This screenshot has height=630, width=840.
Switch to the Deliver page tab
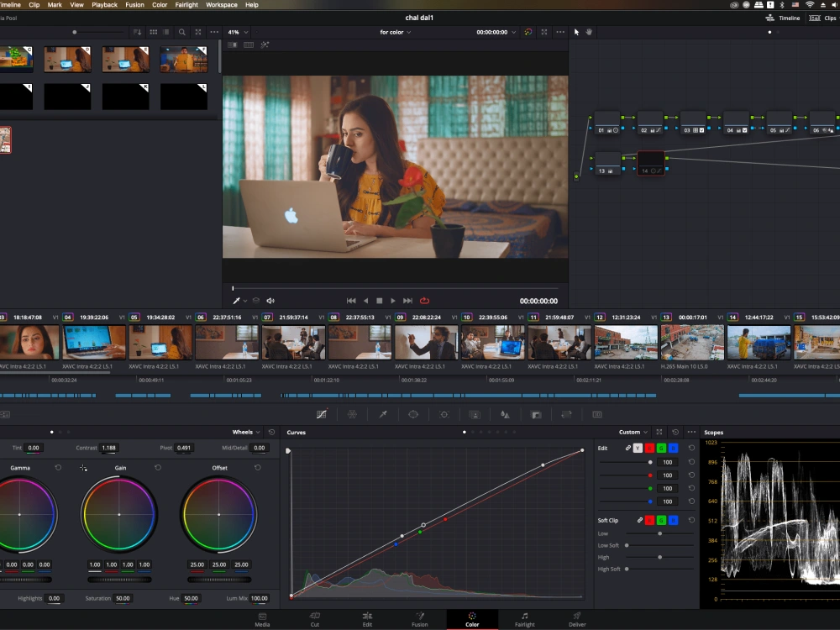577,619
